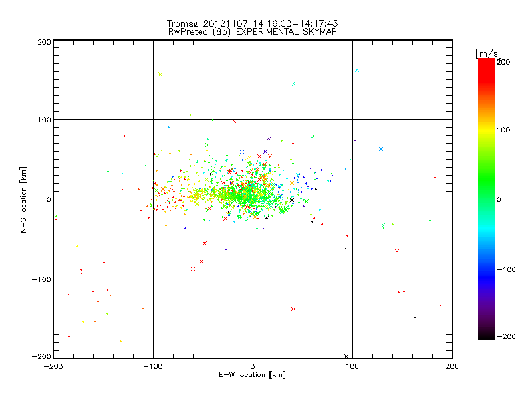Pick the red X marker below the -100 km N-S line
The height and width of the screenshot is (399, 532).
[x=293, y=309]
